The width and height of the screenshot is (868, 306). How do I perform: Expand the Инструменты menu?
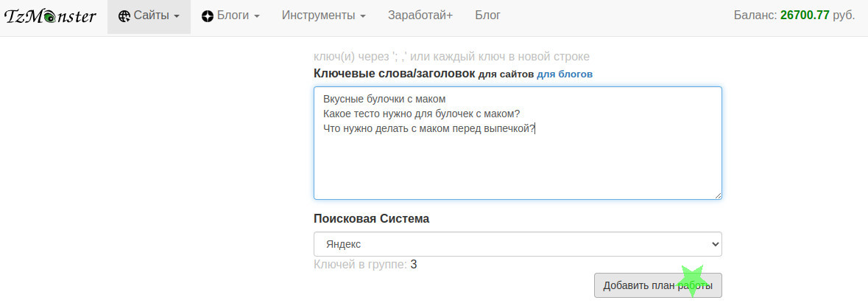point(324,16)
